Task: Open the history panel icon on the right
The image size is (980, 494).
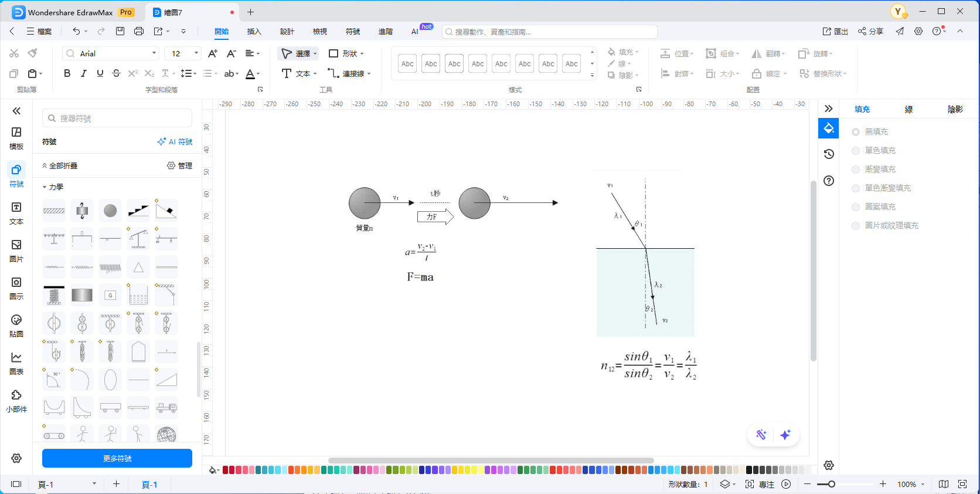Action: point(829,154)
